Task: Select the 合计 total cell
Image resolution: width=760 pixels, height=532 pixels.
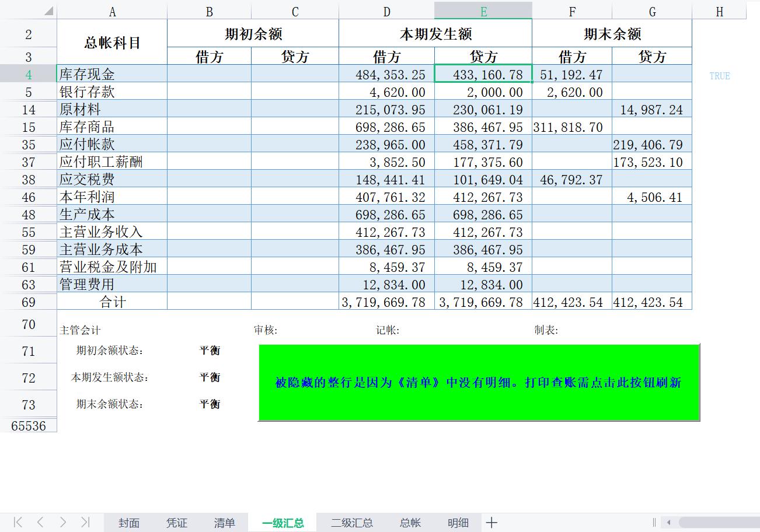Action: 112,302
